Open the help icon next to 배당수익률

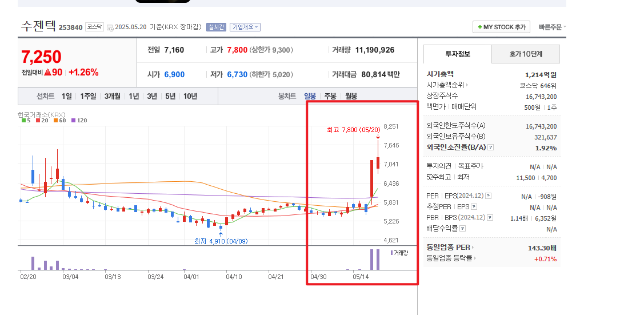(x=462, y=229)
